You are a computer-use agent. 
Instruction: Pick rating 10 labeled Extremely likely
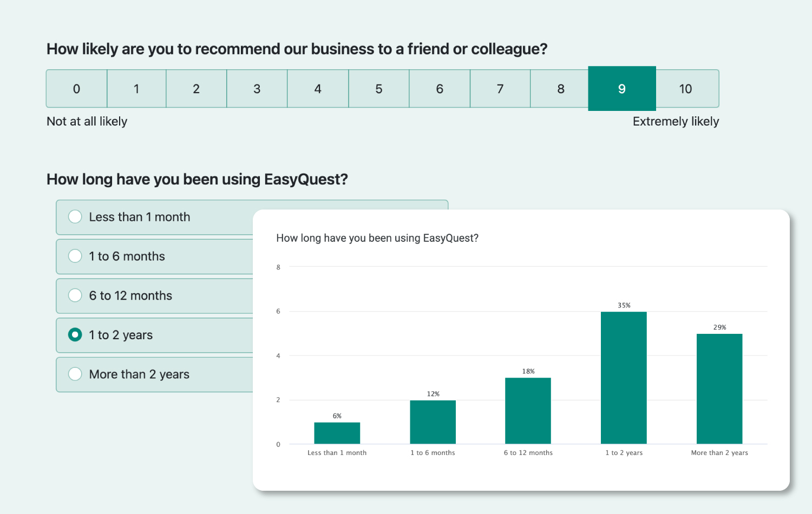(686, 88)
